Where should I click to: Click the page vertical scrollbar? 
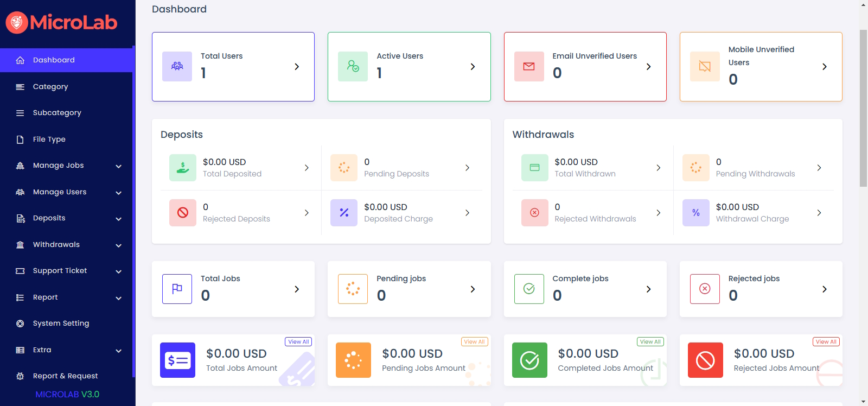pos(863,109)
